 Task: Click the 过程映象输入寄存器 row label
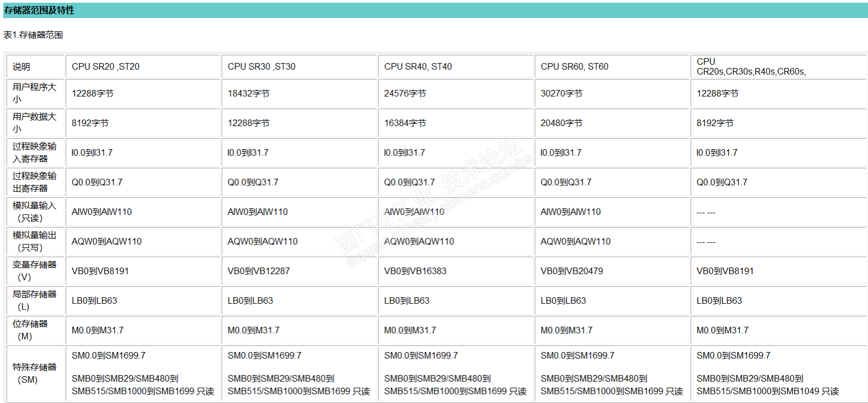35,152
